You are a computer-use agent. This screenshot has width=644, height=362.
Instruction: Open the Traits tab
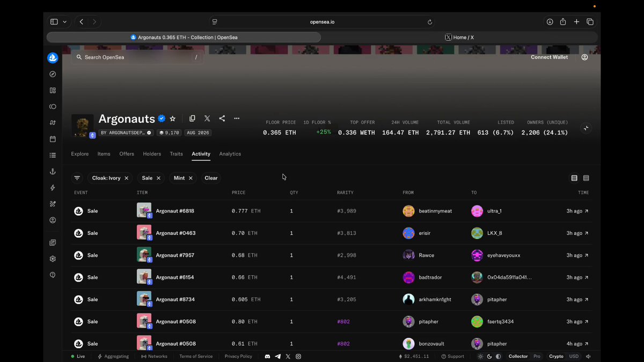click(177, 154)
